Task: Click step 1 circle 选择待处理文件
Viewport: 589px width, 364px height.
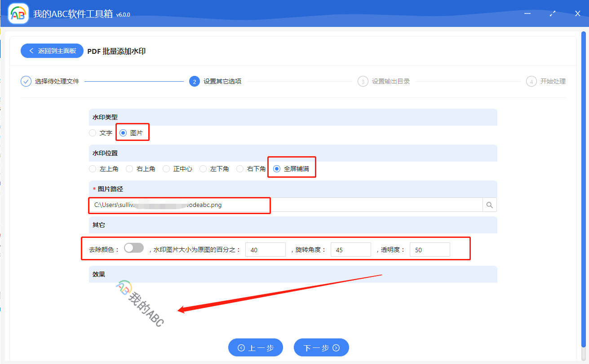Action: pos(26,81)
